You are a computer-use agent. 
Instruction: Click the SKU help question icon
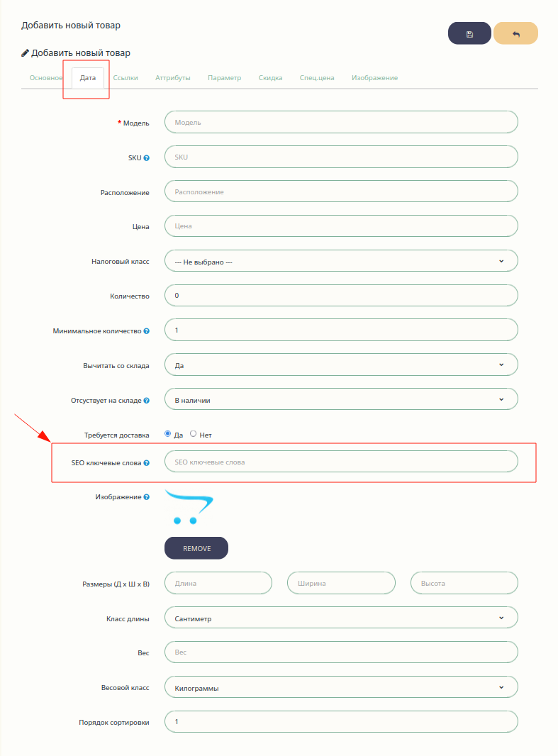(x=147, y=157)
